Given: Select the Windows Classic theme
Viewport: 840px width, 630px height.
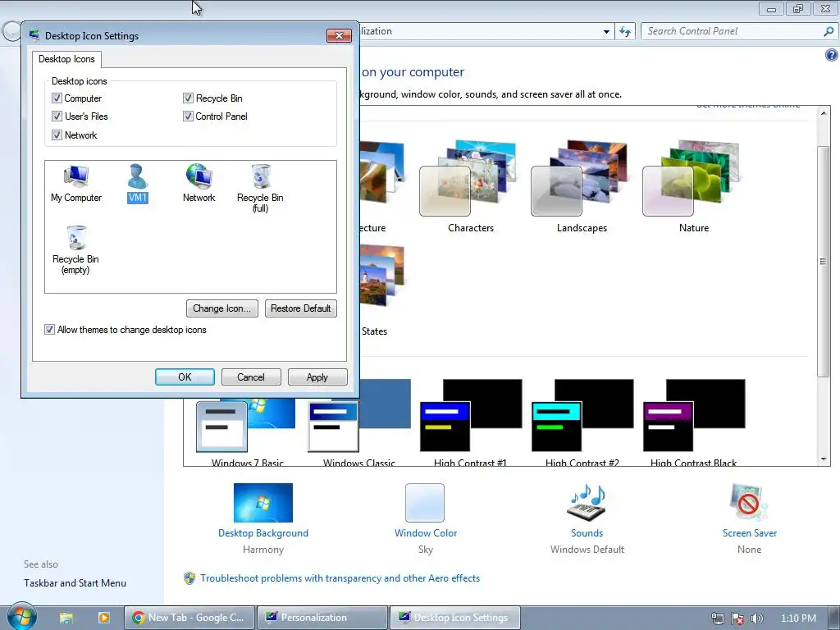Looking at the screenshot, I should pos(359,423).
